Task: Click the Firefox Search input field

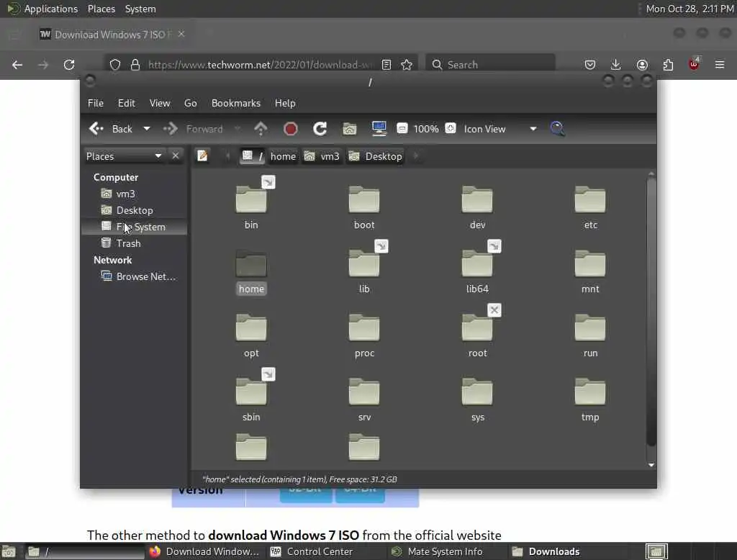Action: click(490, 64)
